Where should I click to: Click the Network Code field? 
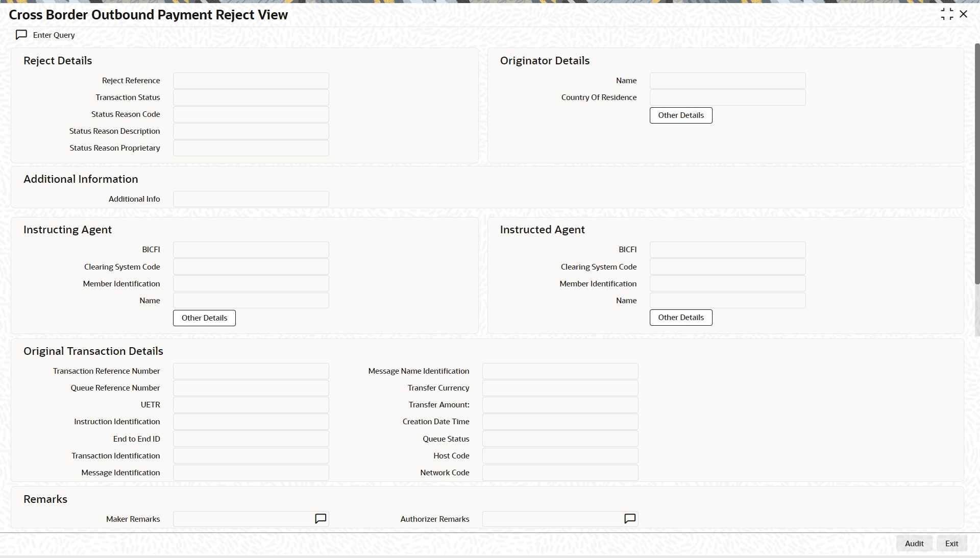(560, 473)
